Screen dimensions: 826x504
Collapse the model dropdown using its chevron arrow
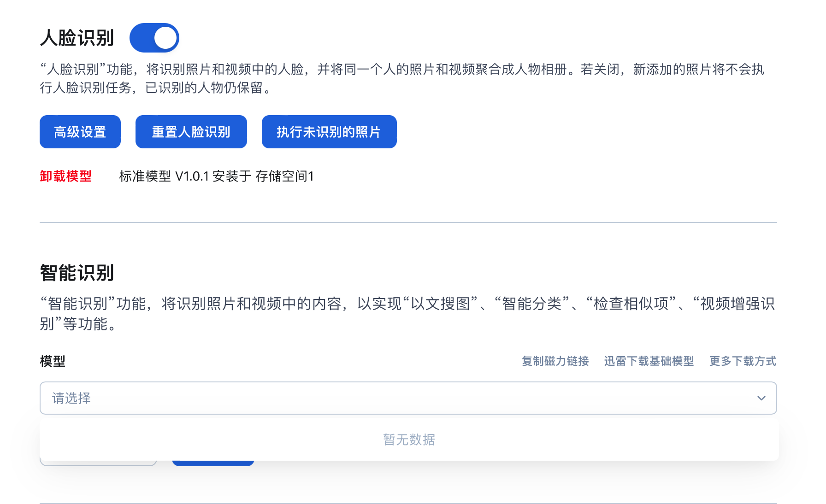pyautogui.click(x=761, y=398)
